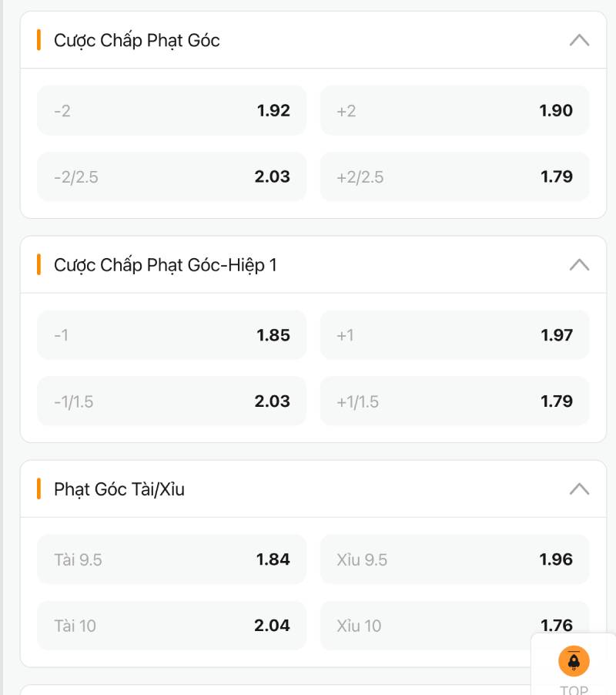Click the TOP rocket shortcut icon

(x=574, y=660)
